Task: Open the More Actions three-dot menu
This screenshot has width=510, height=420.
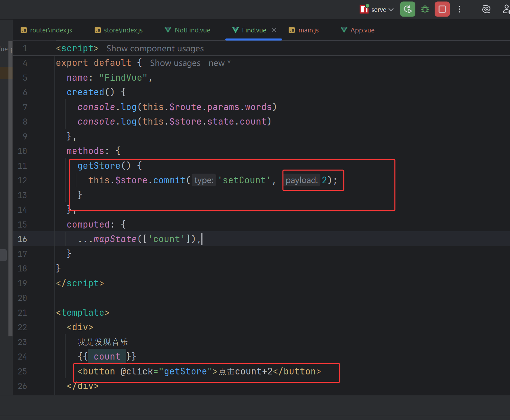Action: (459, 9)
